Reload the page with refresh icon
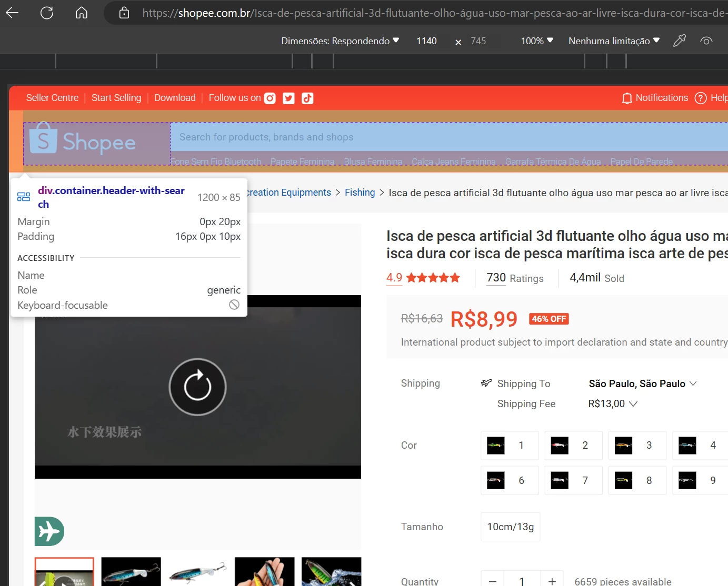This screenshot has height=586, width=728. coord(47,13)
